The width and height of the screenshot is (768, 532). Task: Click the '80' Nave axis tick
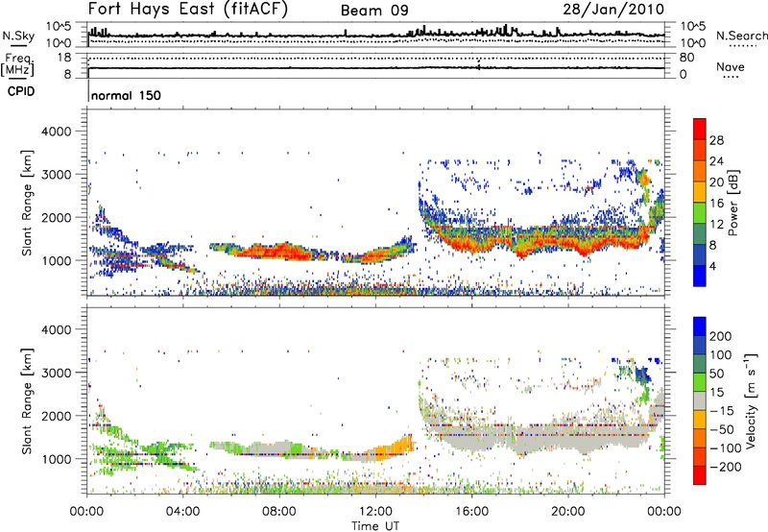[686, 58]
